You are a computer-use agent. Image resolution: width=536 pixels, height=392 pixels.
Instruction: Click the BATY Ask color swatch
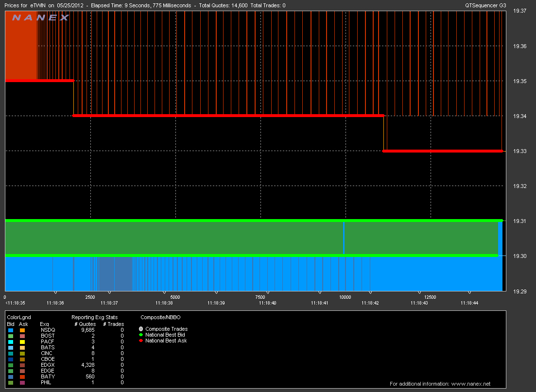22,377
